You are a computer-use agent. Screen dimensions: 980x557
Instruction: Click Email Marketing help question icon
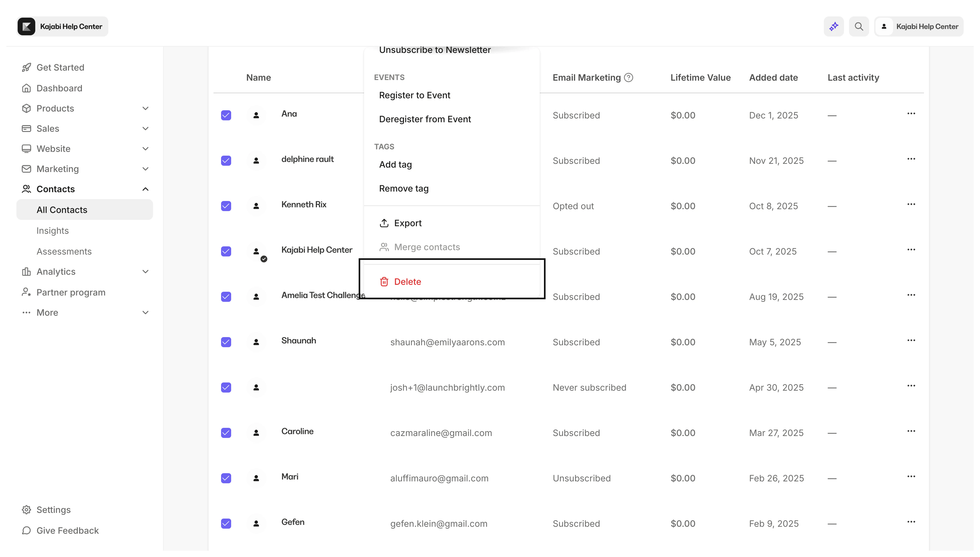pos(629,78)
